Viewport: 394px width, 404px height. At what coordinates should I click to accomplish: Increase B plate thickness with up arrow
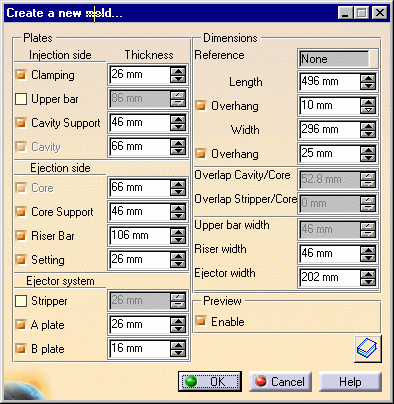click(178, 345)
